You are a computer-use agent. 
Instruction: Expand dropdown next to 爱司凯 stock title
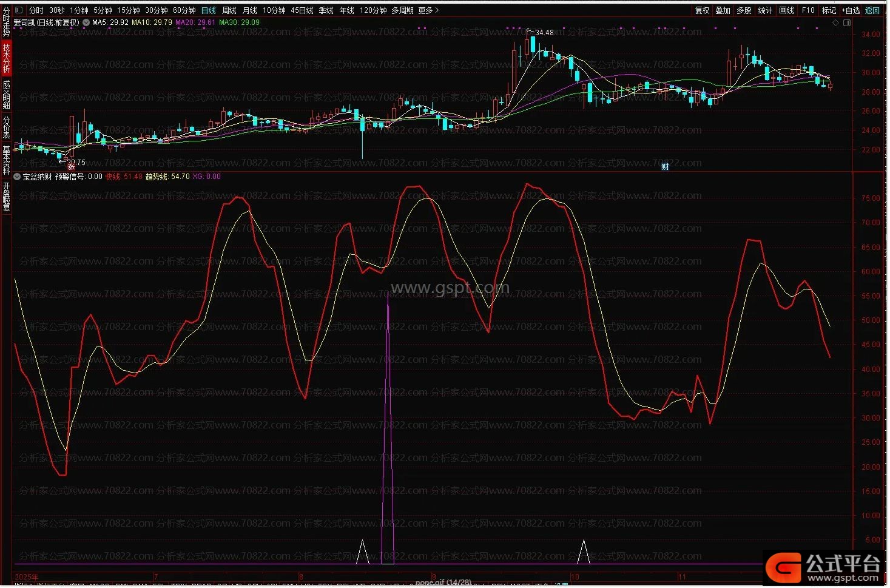tap(86, 22)
